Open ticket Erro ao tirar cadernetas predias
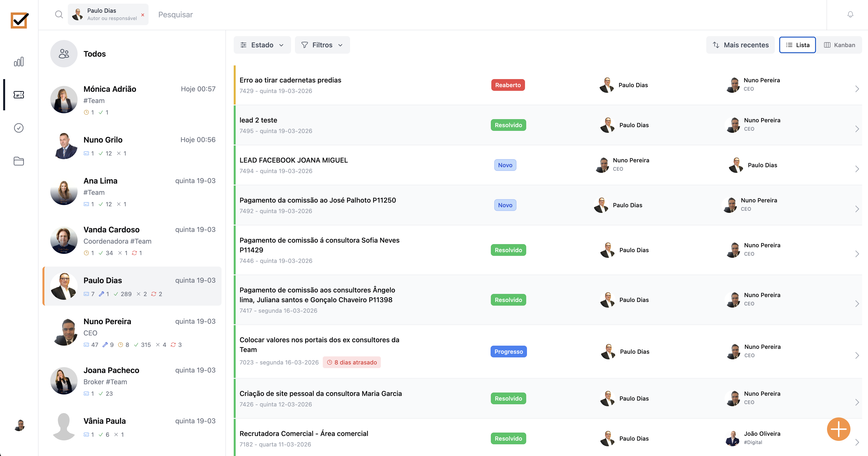 tap(290, 80)
